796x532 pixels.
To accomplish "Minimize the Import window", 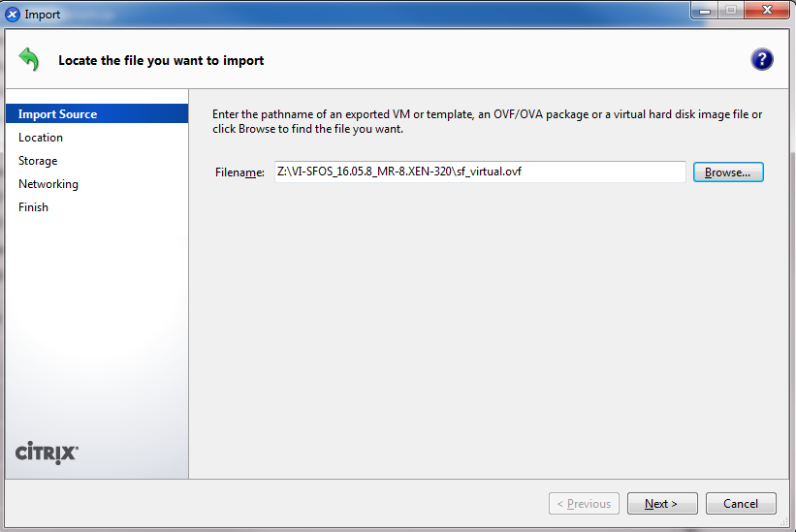I will (702, 11).
